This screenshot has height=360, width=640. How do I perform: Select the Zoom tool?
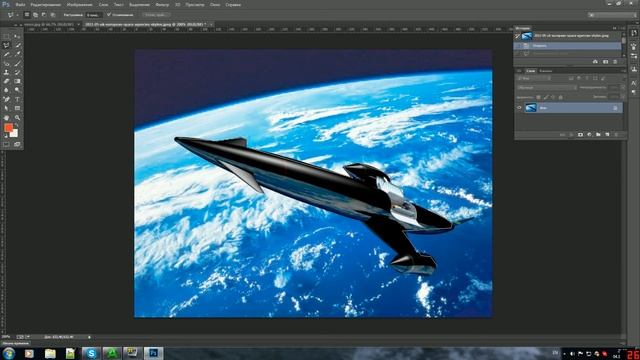point(17,118)
